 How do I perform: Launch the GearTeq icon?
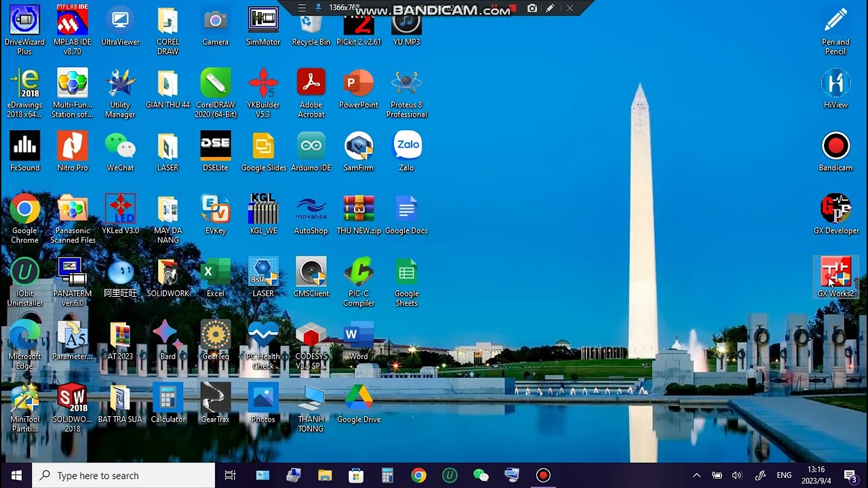(216, 340)
